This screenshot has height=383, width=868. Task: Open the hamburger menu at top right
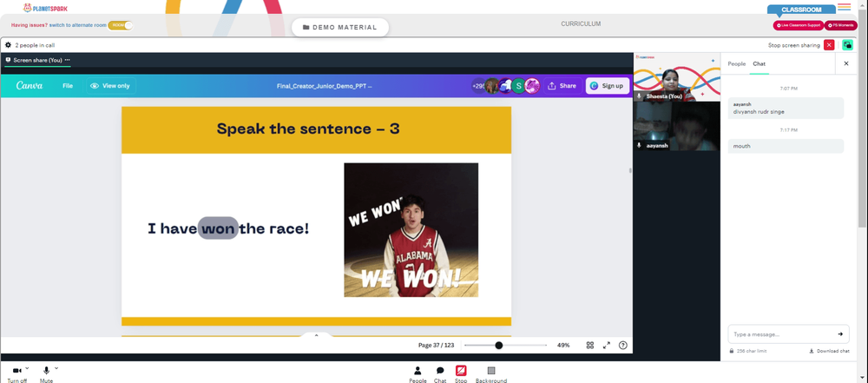pos(845,7)
